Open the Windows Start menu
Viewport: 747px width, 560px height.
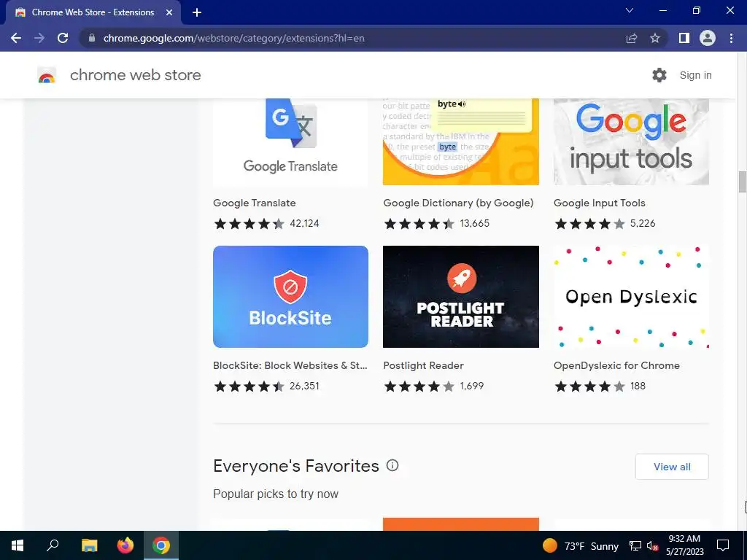(18, 545)
